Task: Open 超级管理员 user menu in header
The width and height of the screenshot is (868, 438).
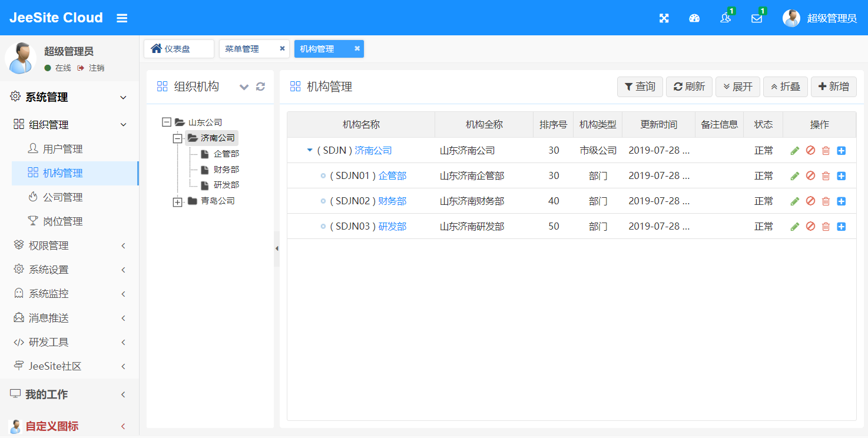Action: [819, 18]
